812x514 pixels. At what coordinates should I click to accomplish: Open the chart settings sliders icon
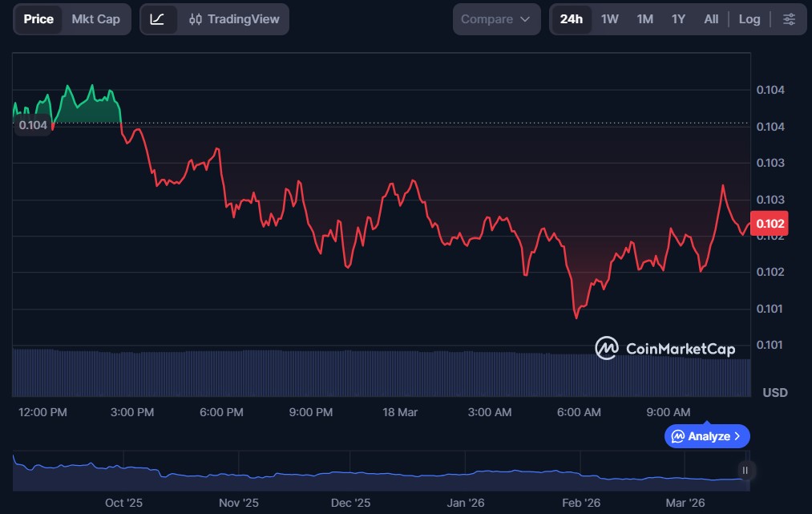pos(789,19)
